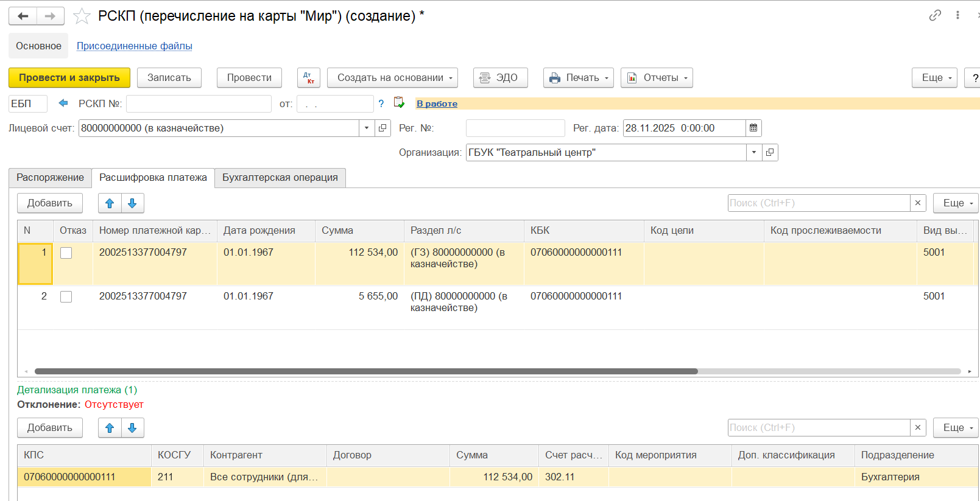Click the back navigation arrow
Viewport: 980px width, 501px height.
[23, 16]
